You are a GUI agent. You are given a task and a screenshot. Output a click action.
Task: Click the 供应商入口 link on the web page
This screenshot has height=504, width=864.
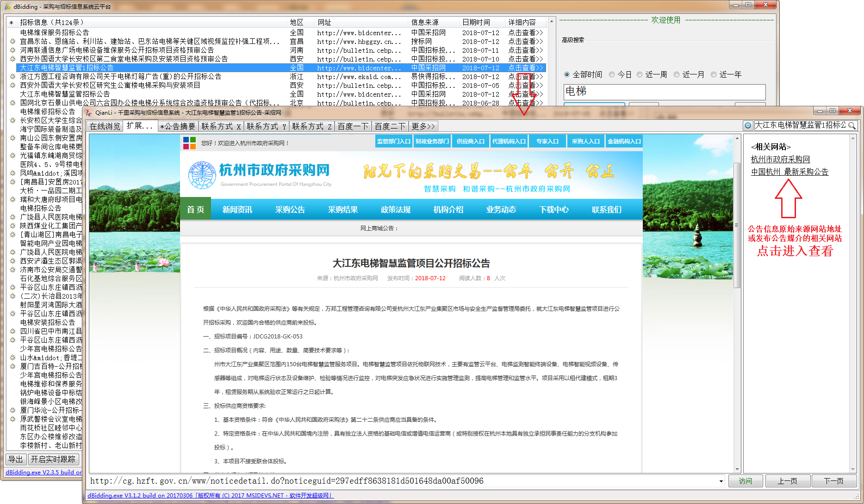click(470, 141)
